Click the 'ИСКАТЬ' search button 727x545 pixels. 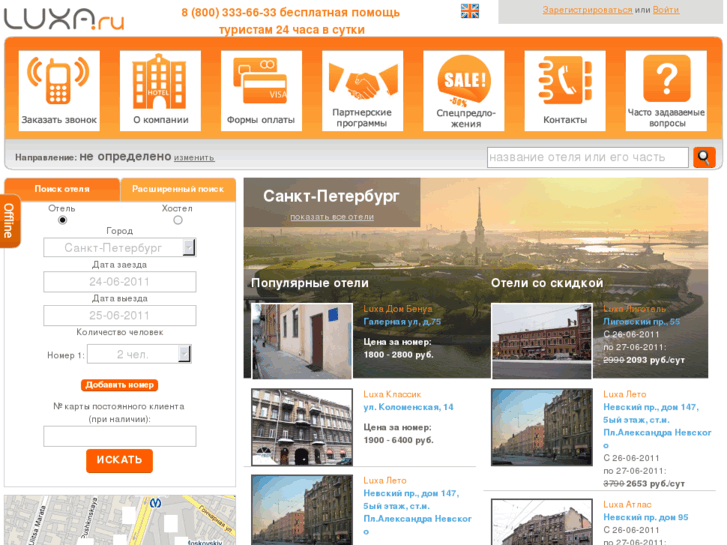[x=119, y=460]
